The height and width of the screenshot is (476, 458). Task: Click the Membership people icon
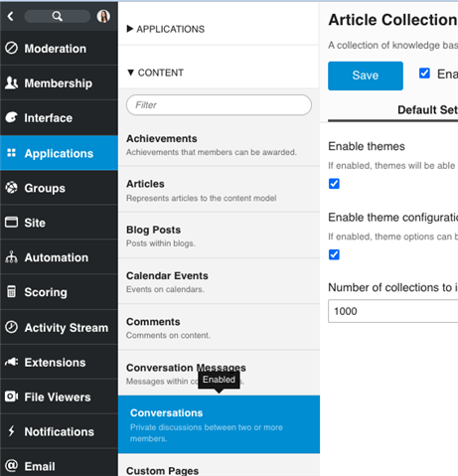click(x=11, y=82)
